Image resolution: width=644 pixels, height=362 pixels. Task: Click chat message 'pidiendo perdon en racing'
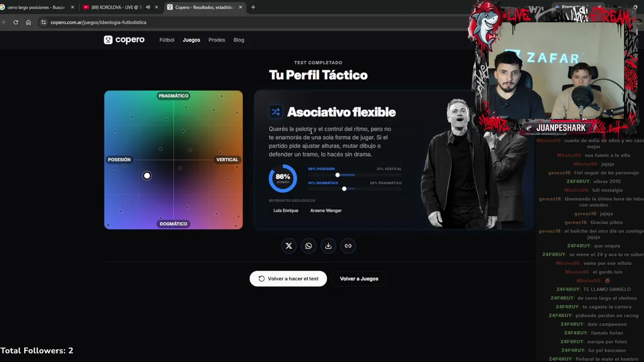[607, 316]
